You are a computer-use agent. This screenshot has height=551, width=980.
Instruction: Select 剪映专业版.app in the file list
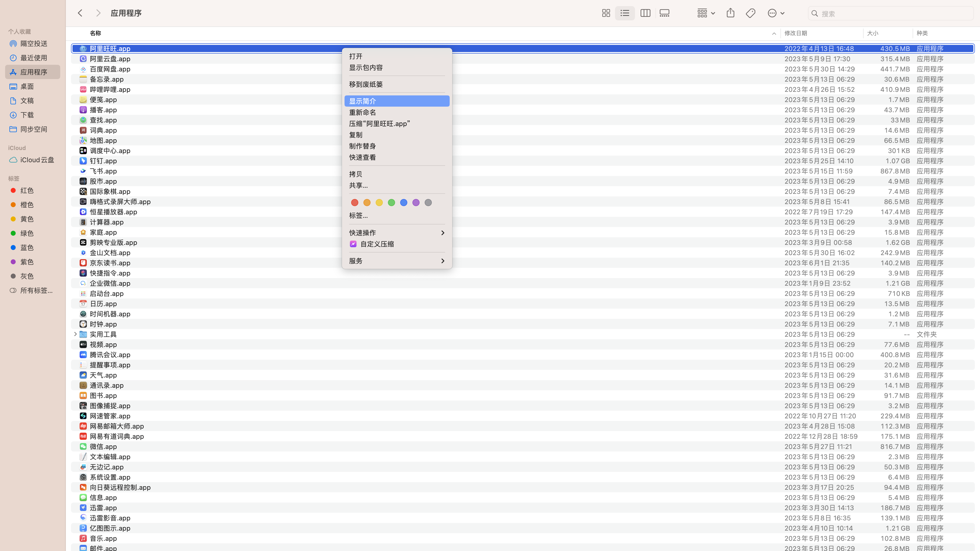(523, 243)
